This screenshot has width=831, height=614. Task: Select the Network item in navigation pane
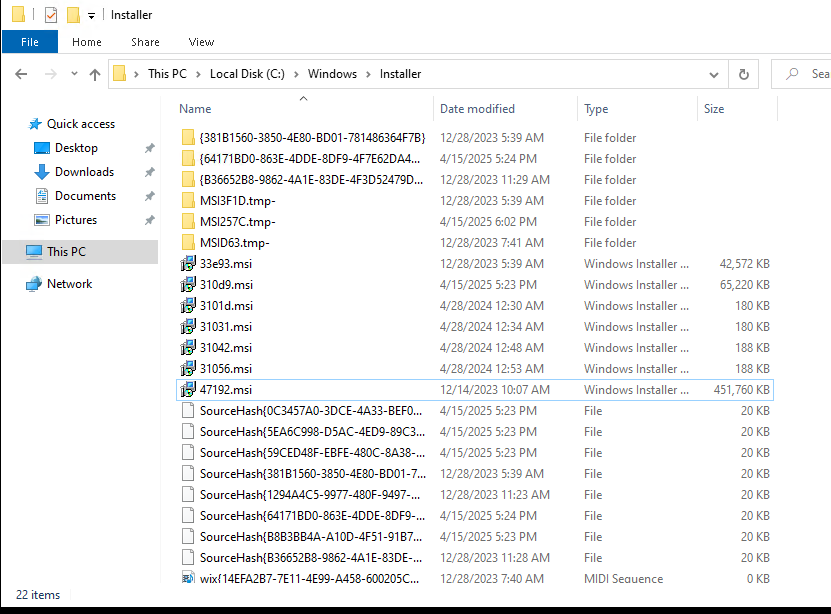click(69, 284)
